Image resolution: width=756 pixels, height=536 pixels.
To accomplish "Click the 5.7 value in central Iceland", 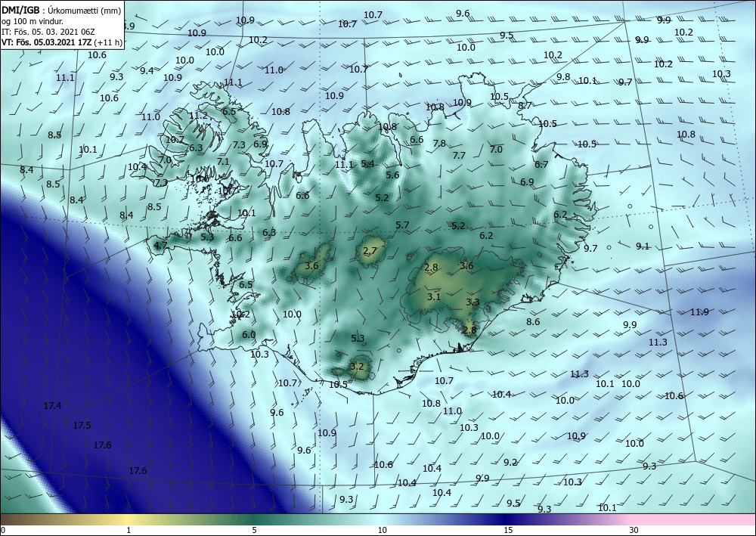I will pyautogui.click(x=402, y=225).
